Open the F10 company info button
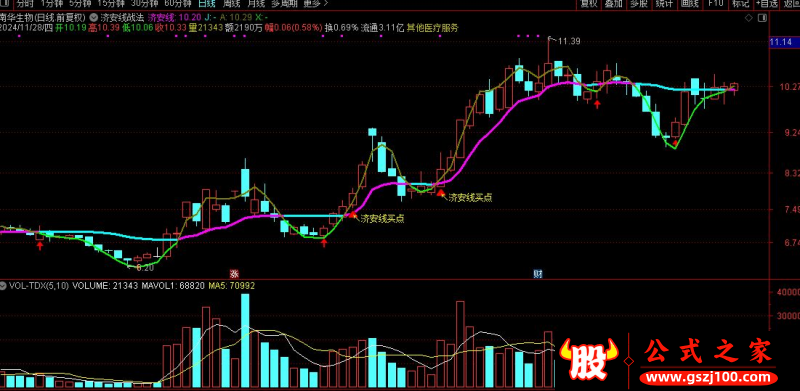The width and height of the screenshot is (800, 391). [x=716, y=4]
